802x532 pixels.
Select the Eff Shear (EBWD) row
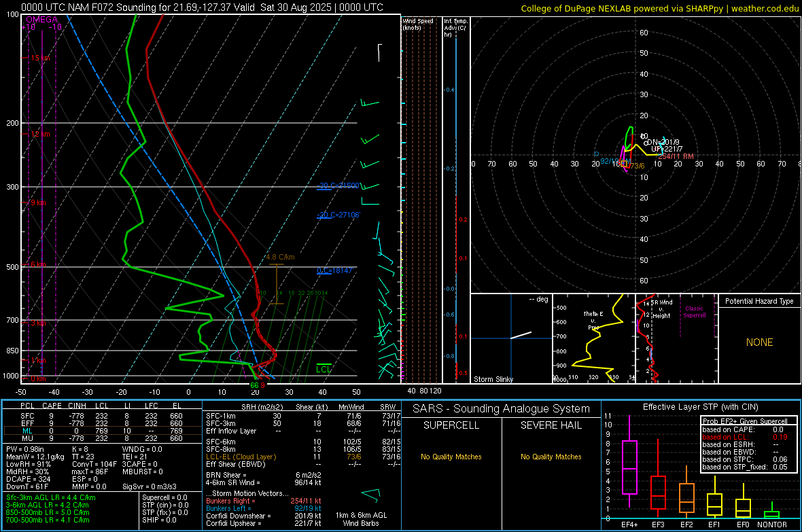tap(303, 464)
